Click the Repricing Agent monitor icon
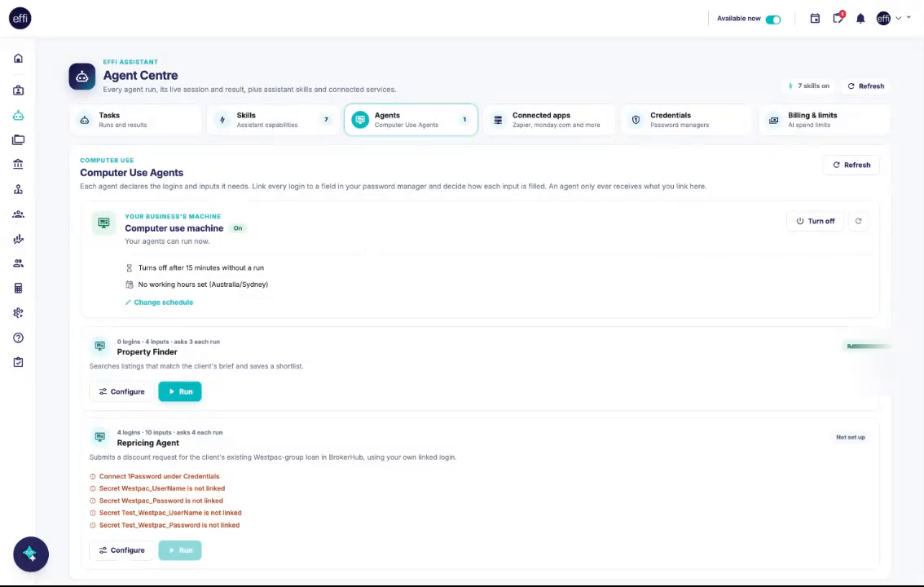 point(99,437)
